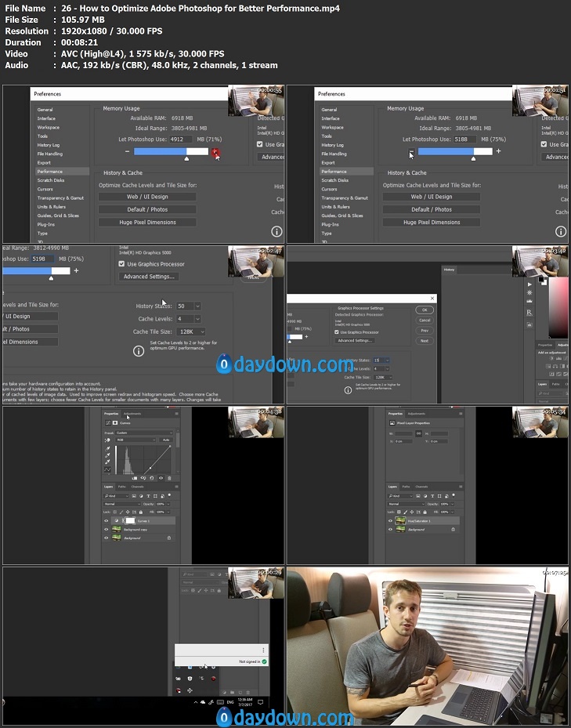Click Default / Photos in the 5188 MB frame

tap(432, 209)
